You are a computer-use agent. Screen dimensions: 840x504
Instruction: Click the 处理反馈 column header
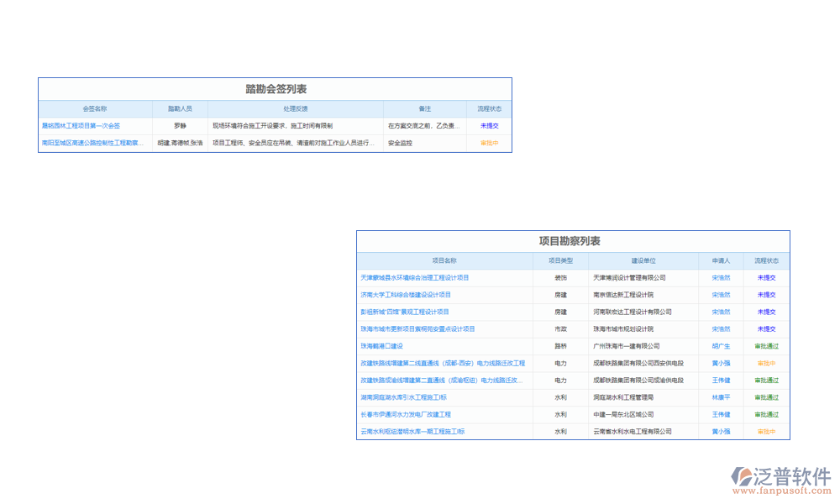(x=296, y=109)
